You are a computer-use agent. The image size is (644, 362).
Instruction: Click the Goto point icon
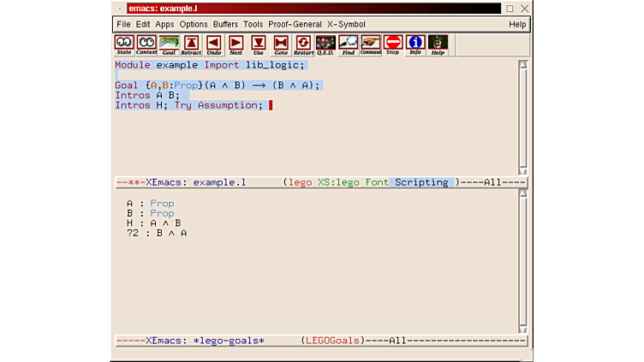coord(281,45)
